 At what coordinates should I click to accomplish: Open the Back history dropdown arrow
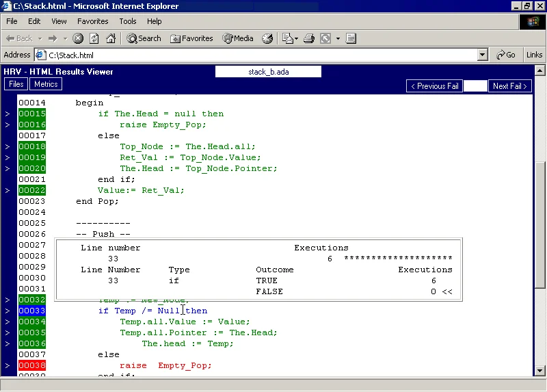[40, 38]
